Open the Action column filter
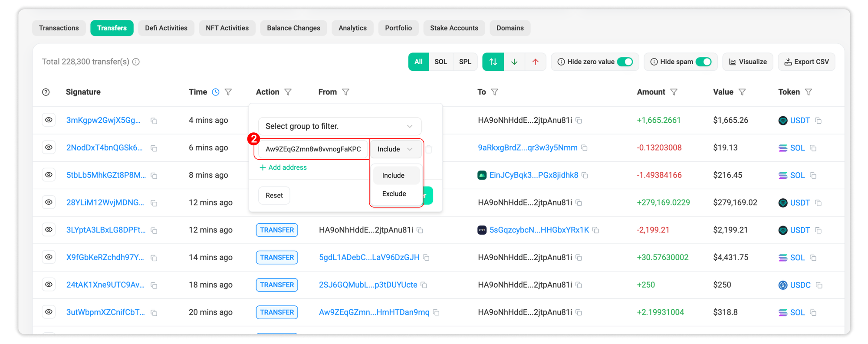868x344 pixels. [x=288, y=92]
